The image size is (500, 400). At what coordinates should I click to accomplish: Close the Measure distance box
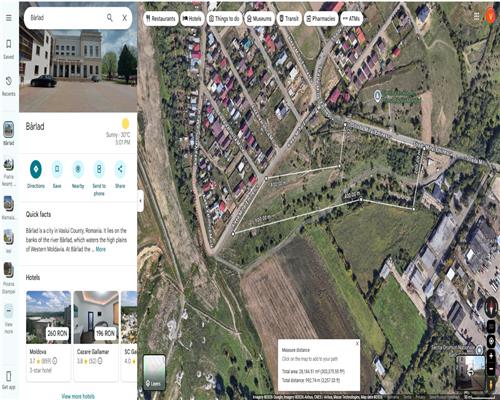357,343
